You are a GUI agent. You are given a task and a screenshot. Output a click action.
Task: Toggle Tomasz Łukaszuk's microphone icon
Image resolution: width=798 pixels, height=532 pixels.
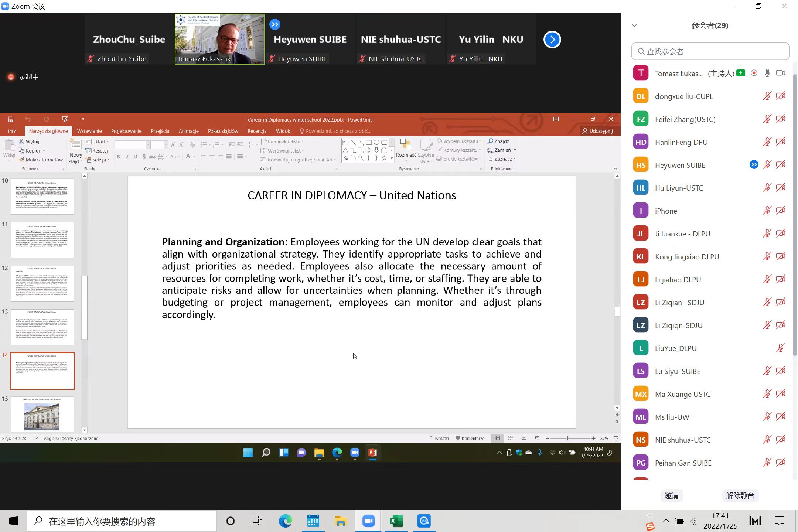[x=767, y=73]
